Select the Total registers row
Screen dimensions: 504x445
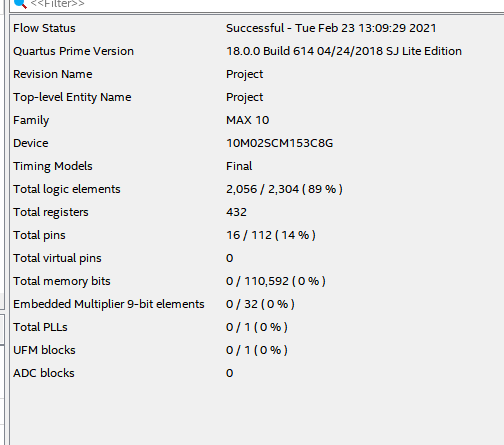[257, 212]
